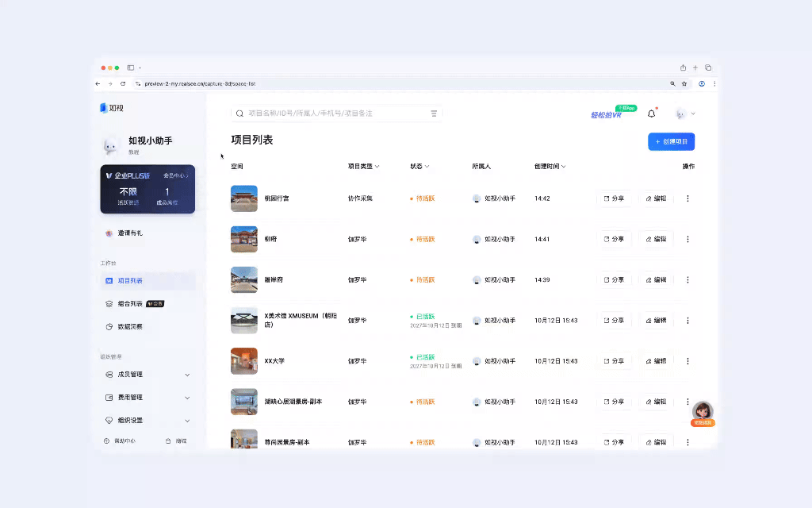
Task: Click the 帮助中心 help icon link
Action: click(x=120, y=441)
